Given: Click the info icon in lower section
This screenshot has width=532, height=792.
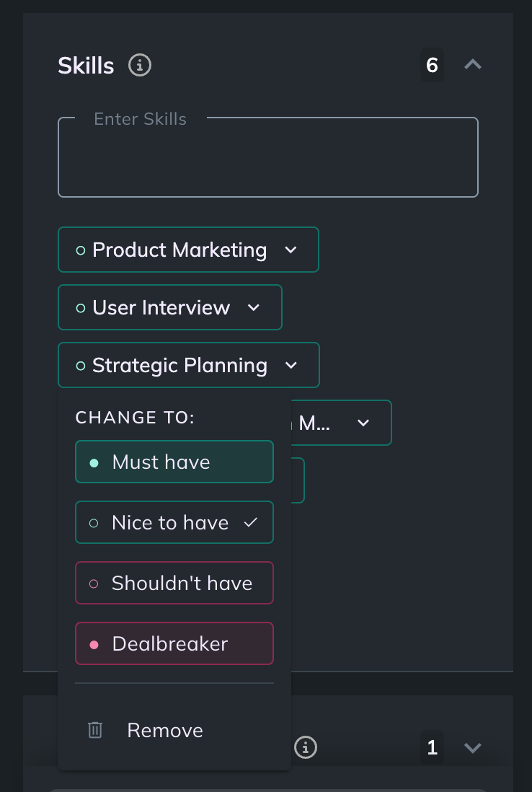Looking at the screenshot, I should tap(306, 747).
